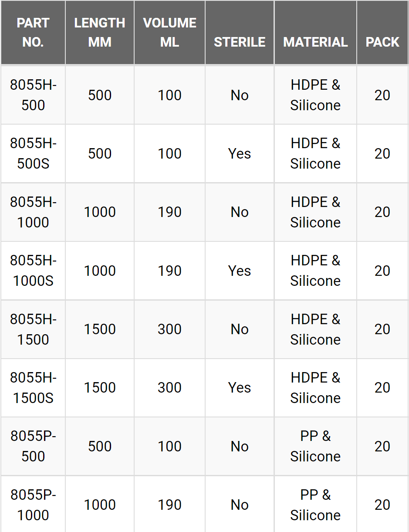Select the pack value 20 for 8055P-1000
409x532 pixels.
tap(382, 505)
